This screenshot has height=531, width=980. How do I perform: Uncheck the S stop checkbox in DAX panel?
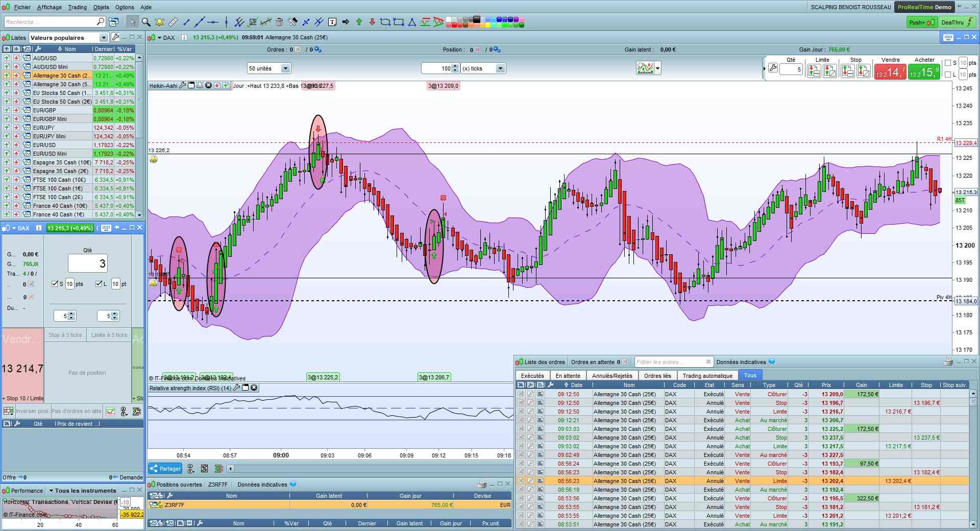pos(55,284)
